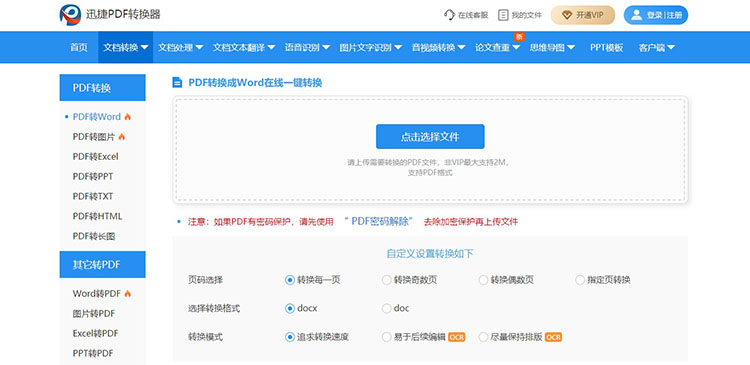
Task: Open Excel转PDF in the sidebar
Action: [x=95, y=333]
